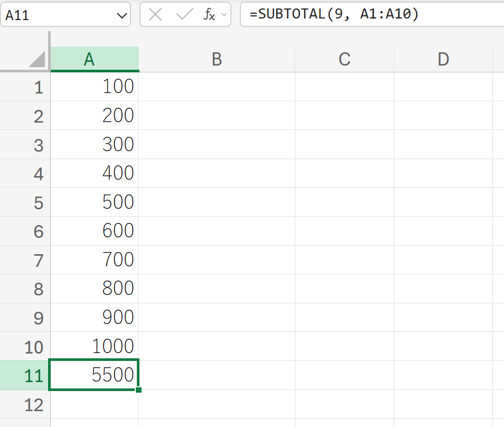Click the fill handle on cell A11
The height and width of the screenshot is (427, 504).
click(x=138, y=390)
